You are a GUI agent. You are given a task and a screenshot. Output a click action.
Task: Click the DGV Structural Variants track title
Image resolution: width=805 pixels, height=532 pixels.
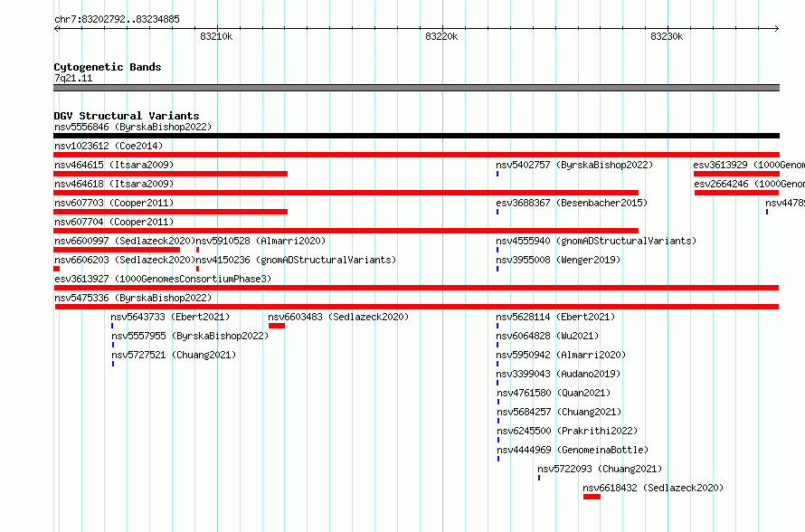127,116
